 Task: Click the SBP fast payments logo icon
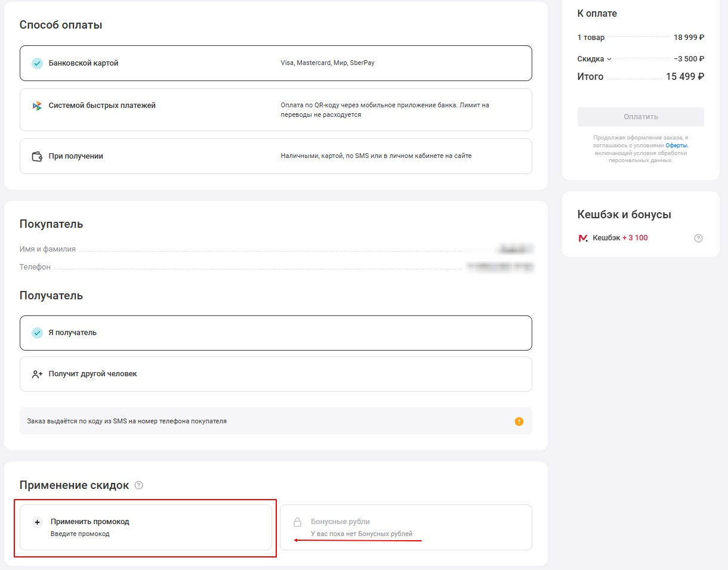37,106
